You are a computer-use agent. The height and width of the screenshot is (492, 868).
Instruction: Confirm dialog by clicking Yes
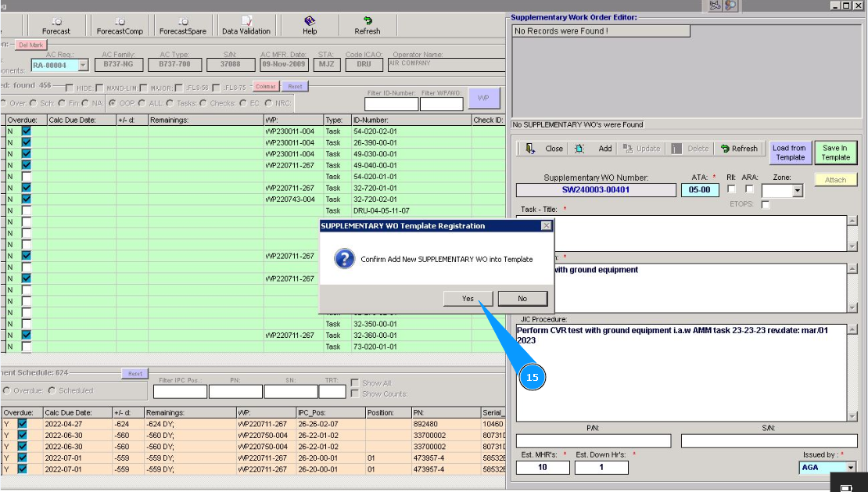tap(468, 299)
